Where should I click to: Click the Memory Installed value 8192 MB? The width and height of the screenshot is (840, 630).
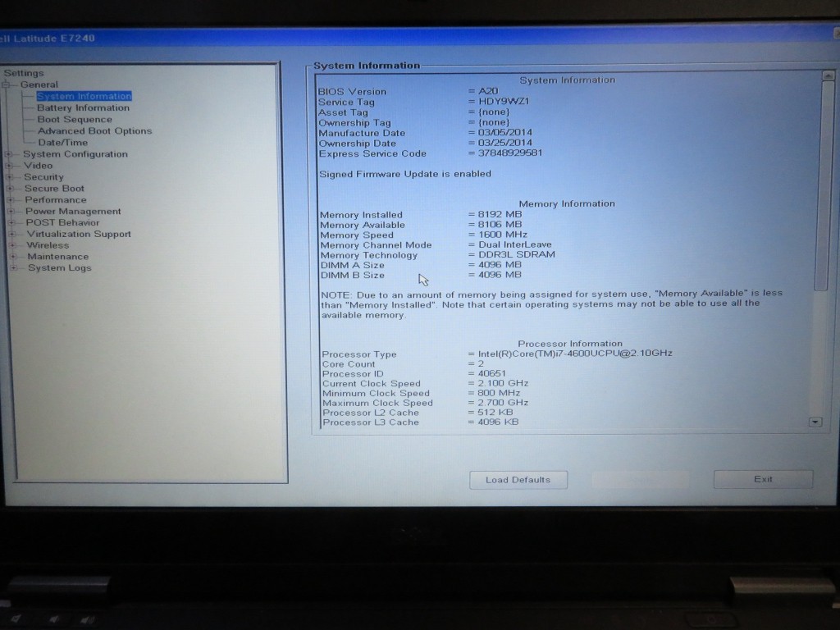click(x=500, y=214)
